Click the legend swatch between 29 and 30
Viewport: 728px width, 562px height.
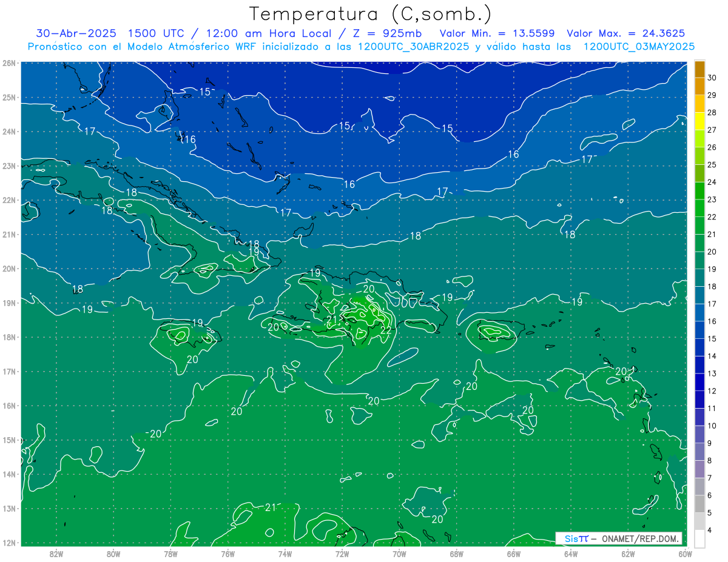point(699,87)
